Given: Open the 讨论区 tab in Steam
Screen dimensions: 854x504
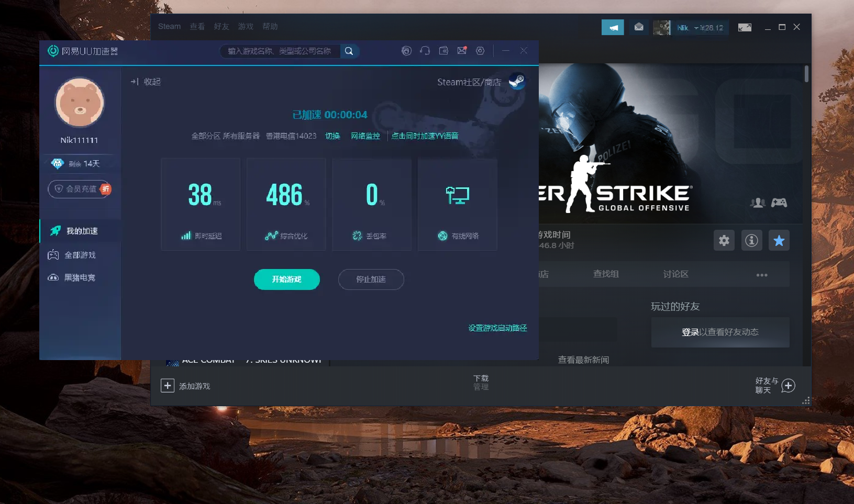Looking at the screenshot, I should pyautogui.click(x=676, y=274).
